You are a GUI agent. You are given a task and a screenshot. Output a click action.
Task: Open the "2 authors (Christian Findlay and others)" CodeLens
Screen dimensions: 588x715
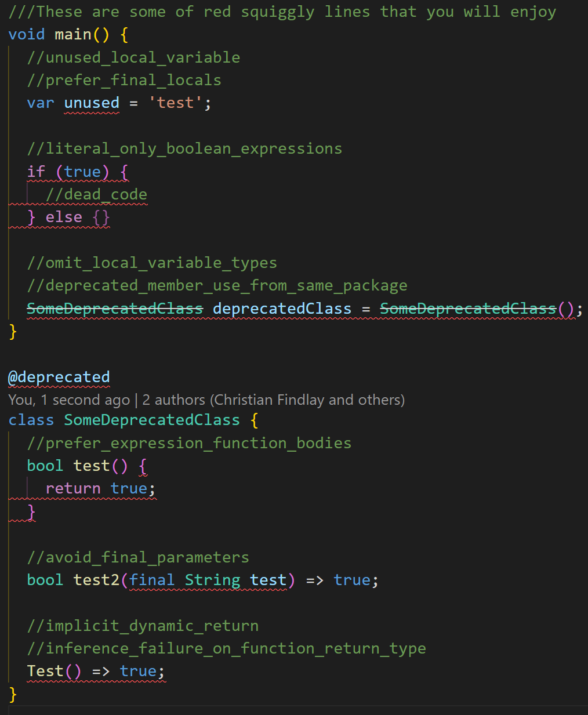pos(273,400)
